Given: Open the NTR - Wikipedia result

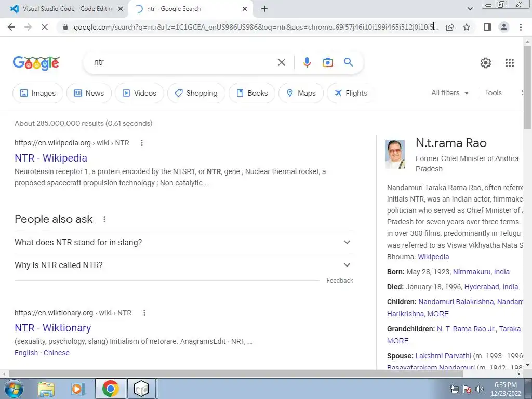Looking at the screenshot, I should coord(51,158).
